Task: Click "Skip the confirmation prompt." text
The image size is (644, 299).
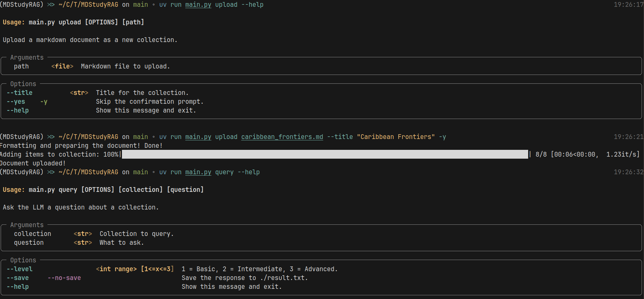Action: tap(150, 101)
